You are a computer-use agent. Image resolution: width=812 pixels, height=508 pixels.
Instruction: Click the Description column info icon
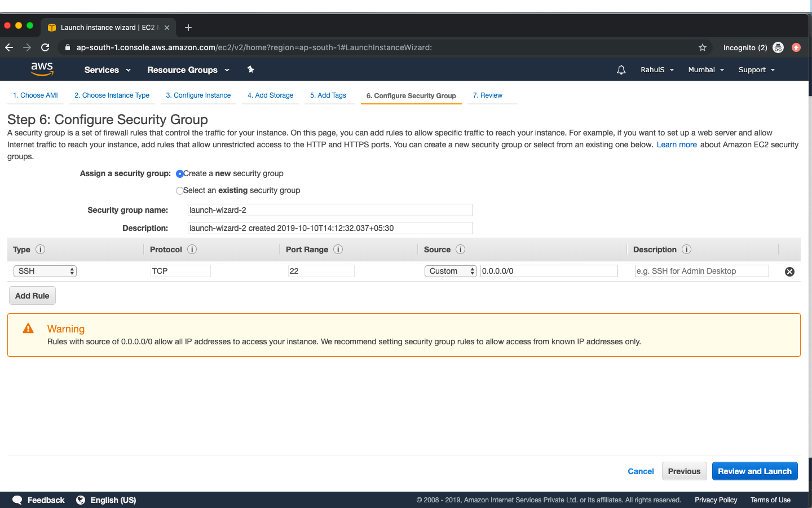[x=687, y=249]
